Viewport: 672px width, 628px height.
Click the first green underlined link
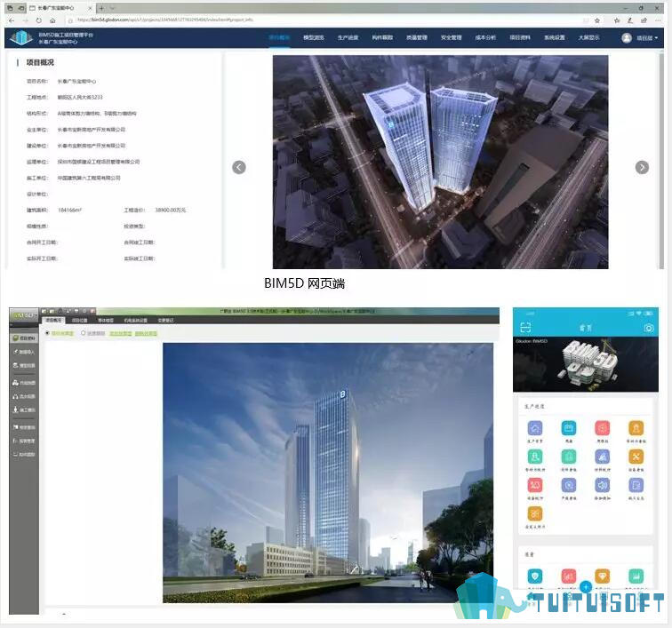click(120, 333)
